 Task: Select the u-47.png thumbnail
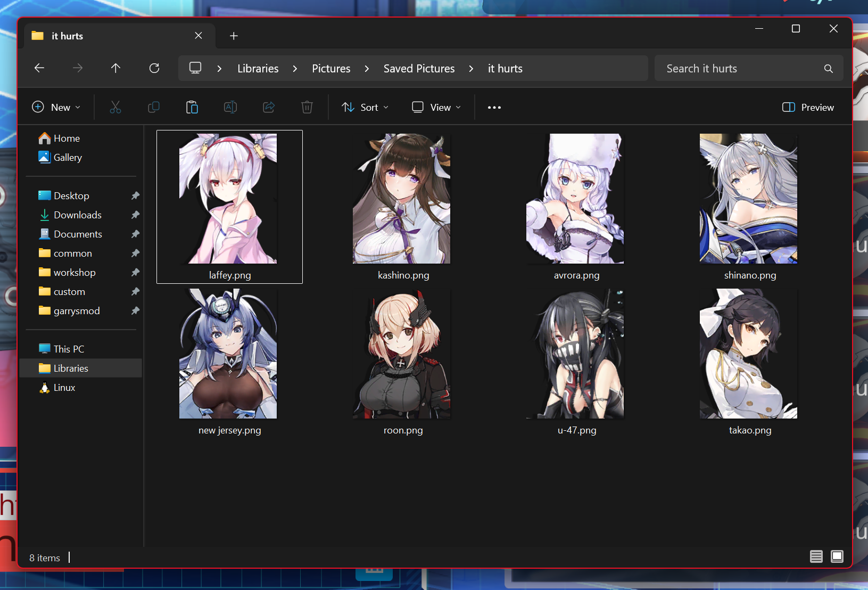pyautogui.click(x=575, y=354)
